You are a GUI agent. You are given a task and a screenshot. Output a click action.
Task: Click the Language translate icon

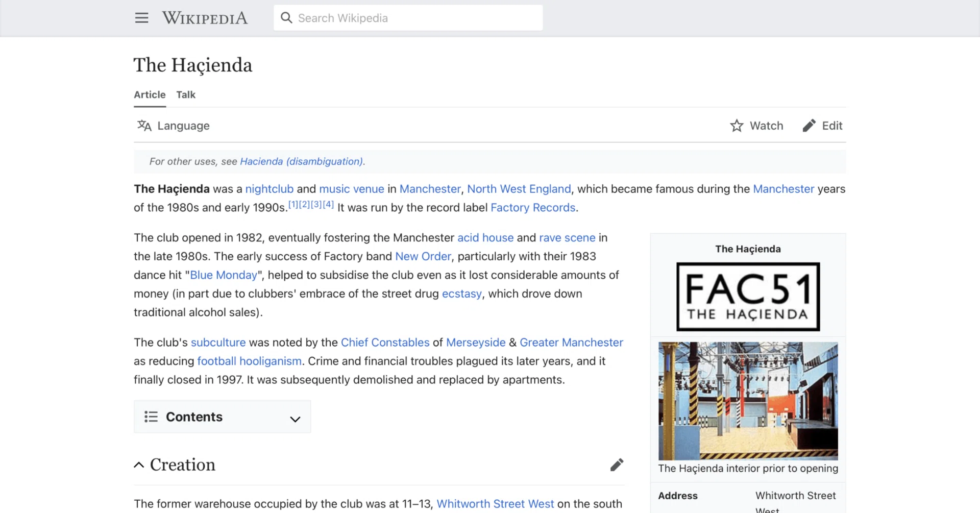144,126
